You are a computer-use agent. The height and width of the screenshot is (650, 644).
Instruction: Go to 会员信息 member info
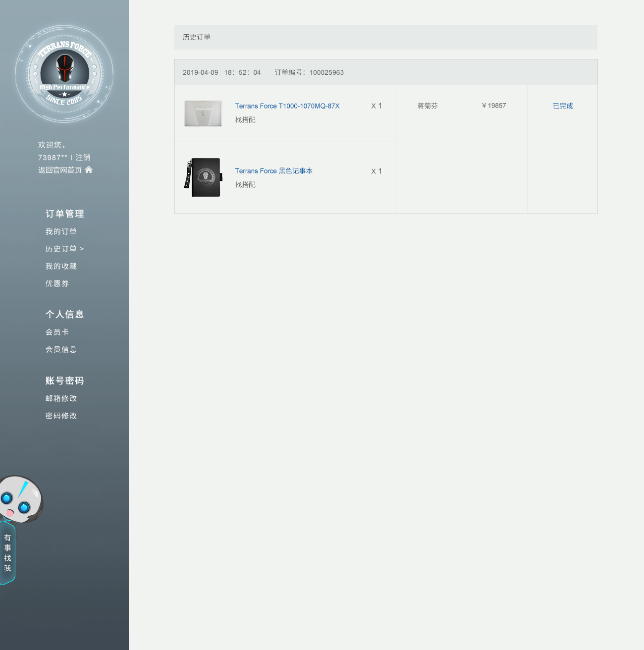click(61, 349)
